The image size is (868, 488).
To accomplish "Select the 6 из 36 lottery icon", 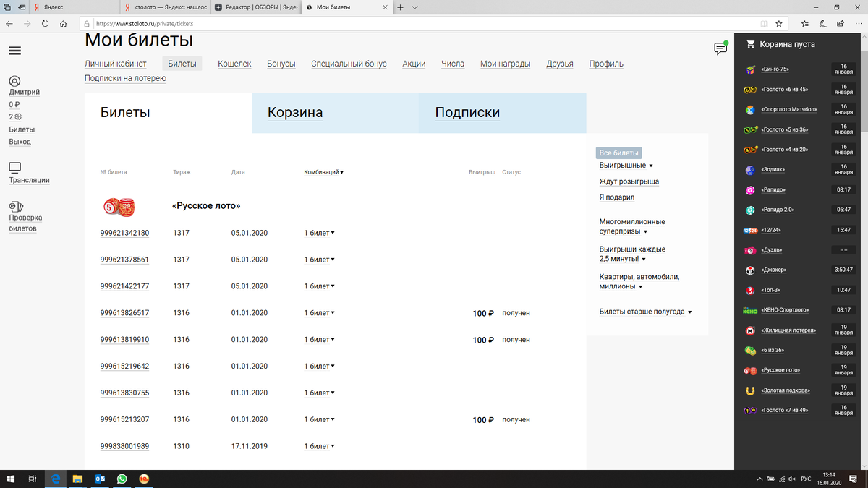I will pyautogui.click(x=750, y=351).
